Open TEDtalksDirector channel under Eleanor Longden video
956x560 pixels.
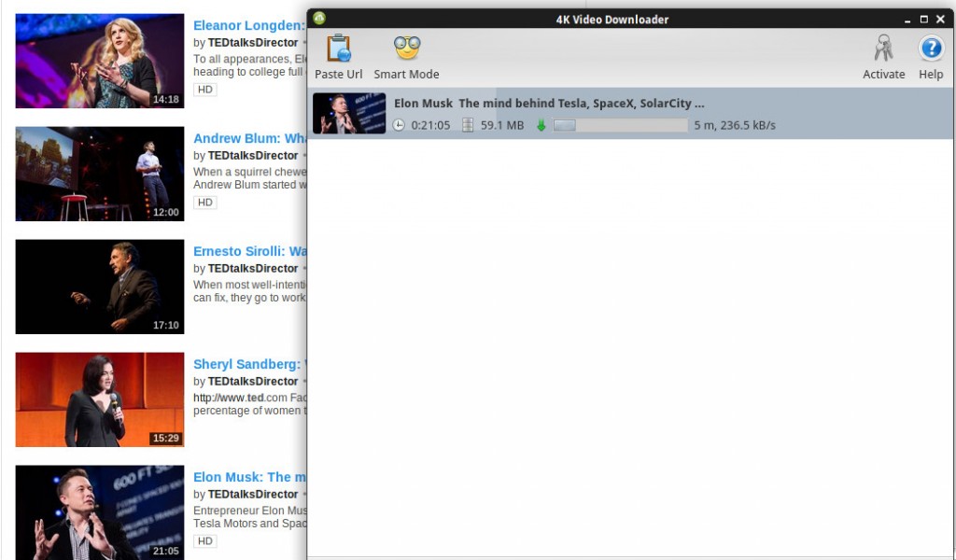click(x=253, y=43)
